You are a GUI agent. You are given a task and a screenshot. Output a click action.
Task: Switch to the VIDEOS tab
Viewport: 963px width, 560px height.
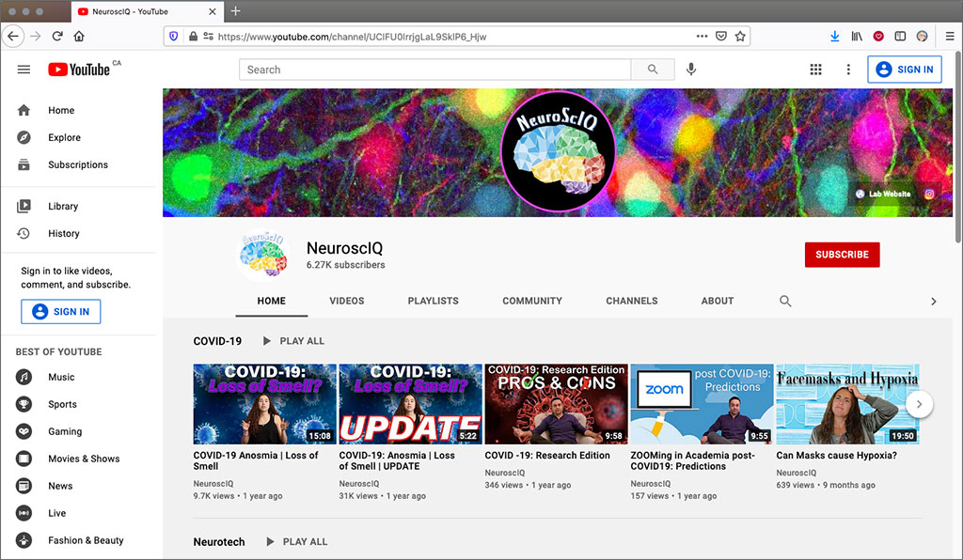(x=346, y=302)
